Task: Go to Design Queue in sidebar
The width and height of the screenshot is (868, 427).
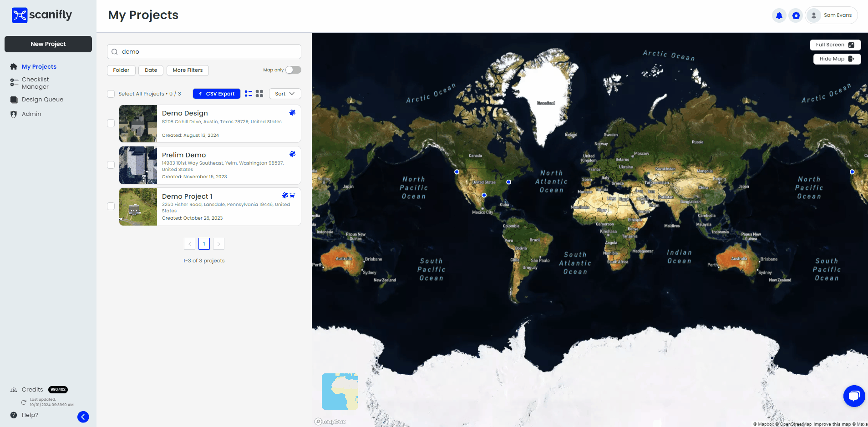Action: [42, 100]
